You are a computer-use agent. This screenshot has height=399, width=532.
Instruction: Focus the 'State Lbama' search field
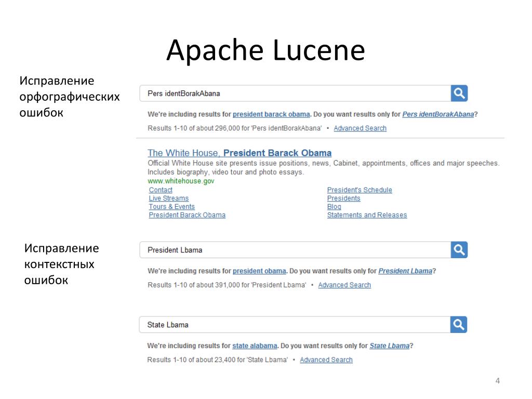coord(295,325)
